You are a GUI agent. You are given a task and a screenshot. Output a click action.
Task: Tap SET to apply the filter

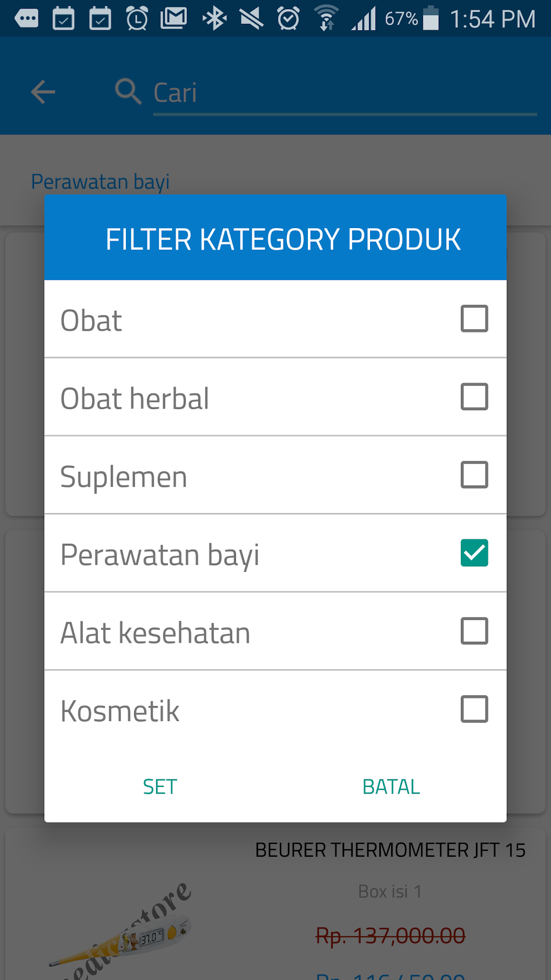coord(159,786)
